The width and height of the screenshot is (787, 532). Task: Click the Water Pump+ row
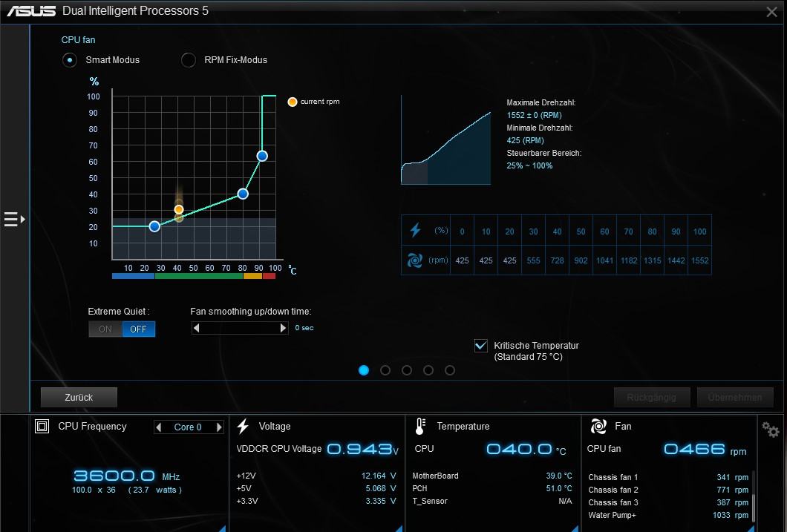click(668, 515)
